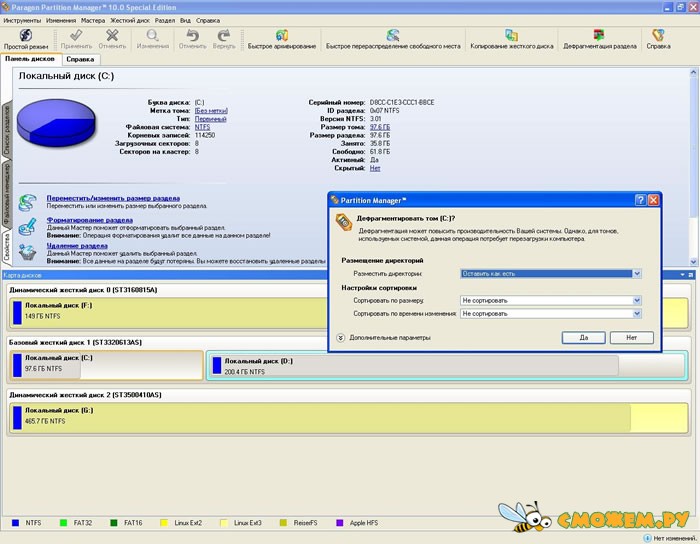Click the delete partition basket icon

click(x=27, y=252)
